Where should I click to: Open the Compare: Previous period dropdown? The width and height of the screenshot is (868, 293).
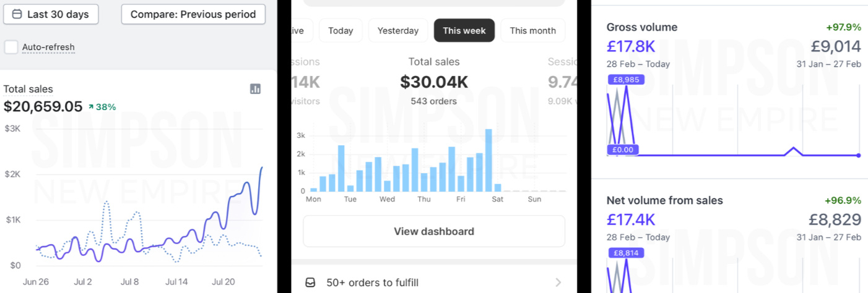click(x=193, y=14)
